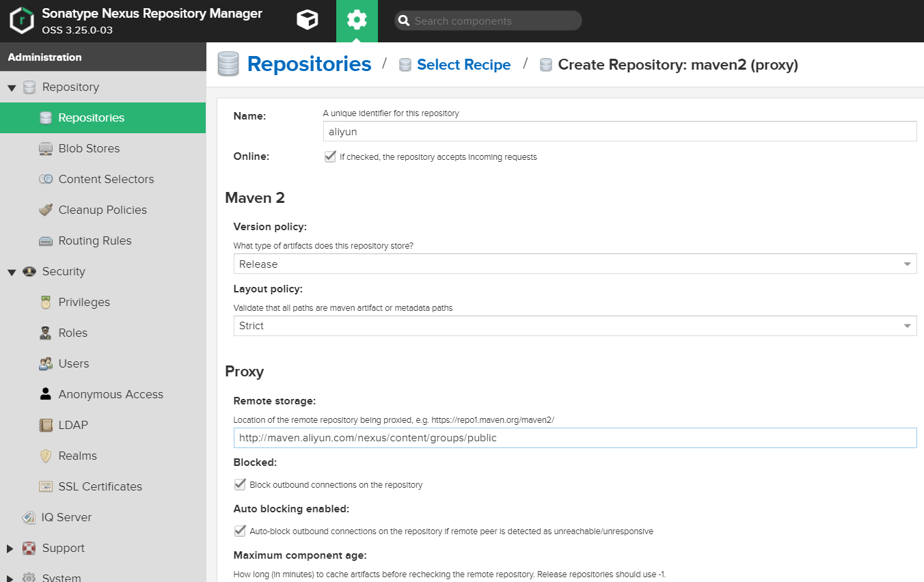Open Realms in sidebar

point(78,456)
